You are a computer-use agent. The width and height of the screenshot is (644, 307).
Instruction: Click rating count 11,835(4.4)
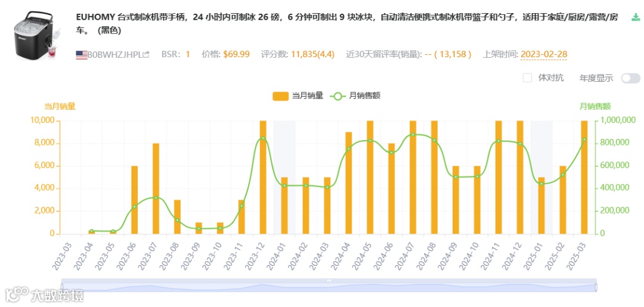pos(312,55)
